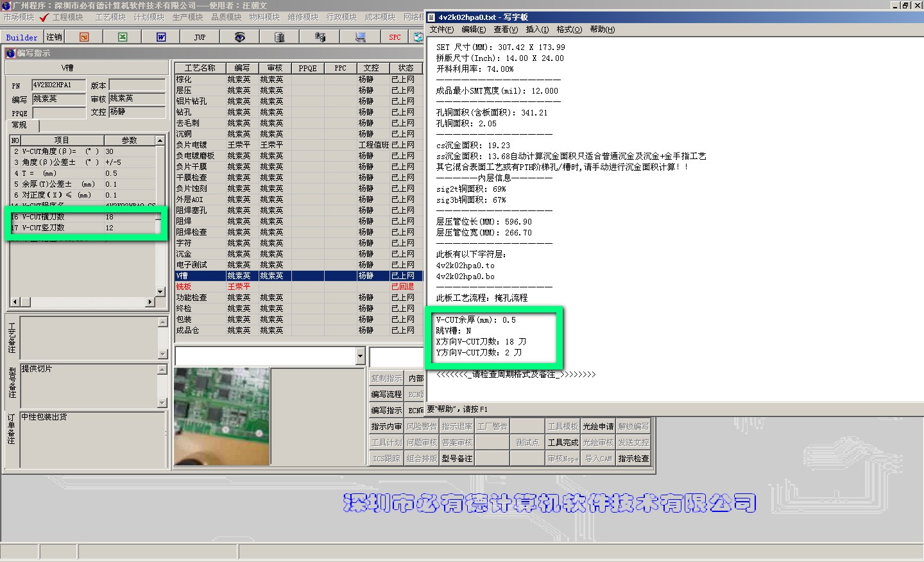Expand the combo box arrow above the PCB photo
924x562 pixels.
360,356
